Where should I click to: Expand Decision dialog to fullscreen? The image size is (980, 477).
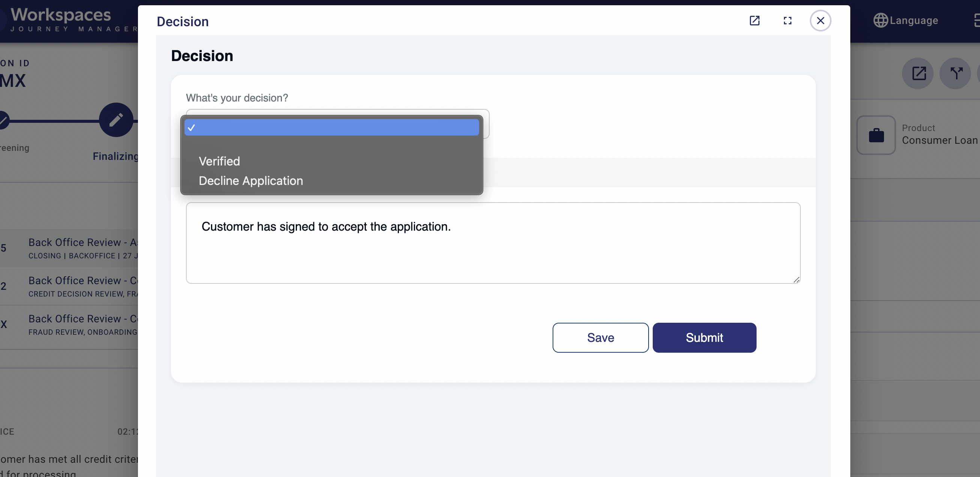(x=788, y=21)
